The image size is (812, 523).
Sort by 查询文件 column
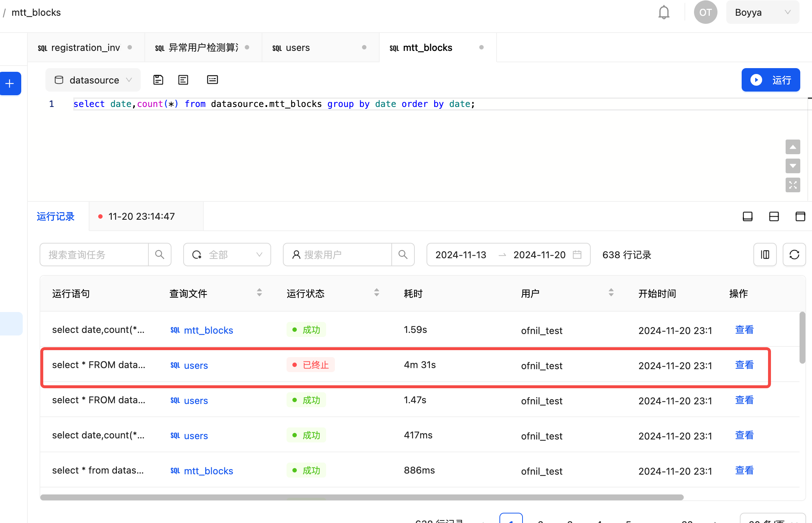(259, 293)
